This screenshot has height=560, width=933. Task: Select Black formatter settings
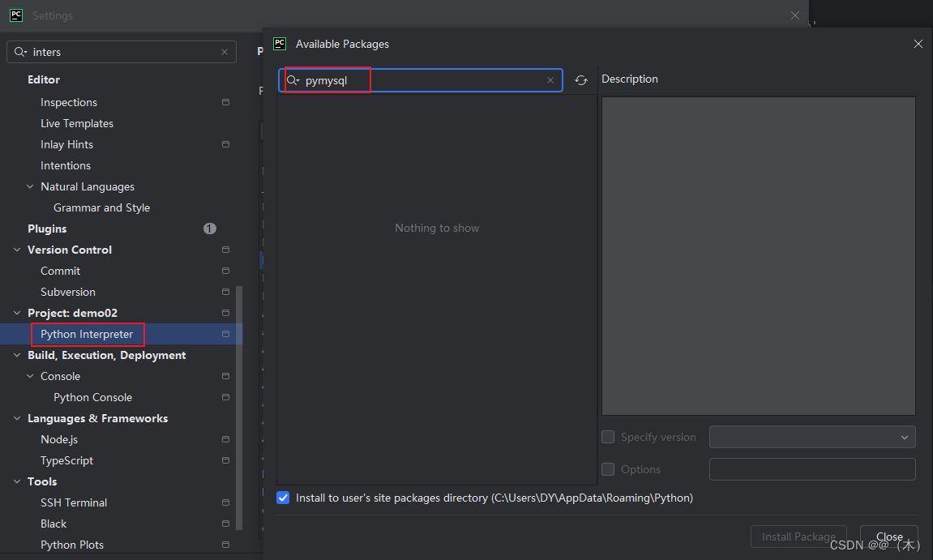click(53, 524)
